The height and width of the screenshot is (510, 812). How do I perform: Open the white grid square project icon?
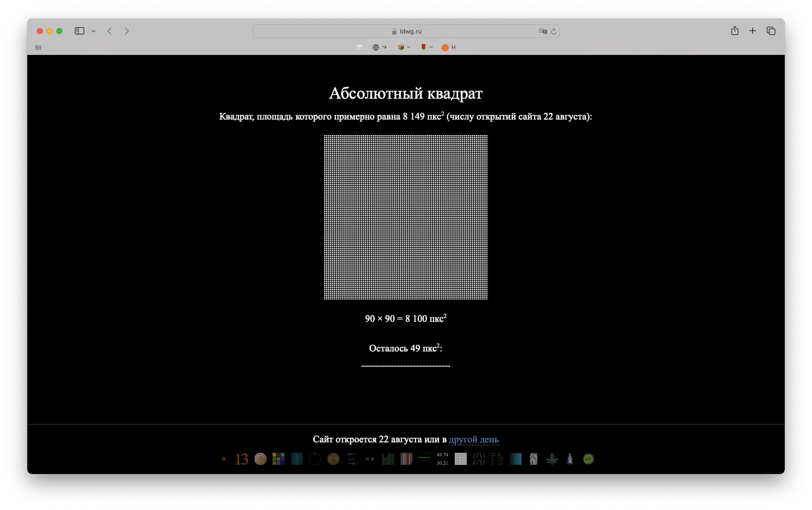461,459
